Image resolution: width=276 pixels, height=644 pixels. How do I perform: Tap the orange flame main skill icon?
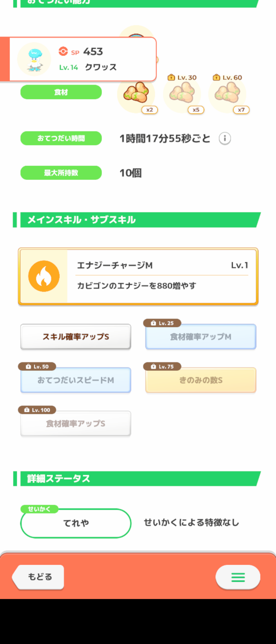44,276
